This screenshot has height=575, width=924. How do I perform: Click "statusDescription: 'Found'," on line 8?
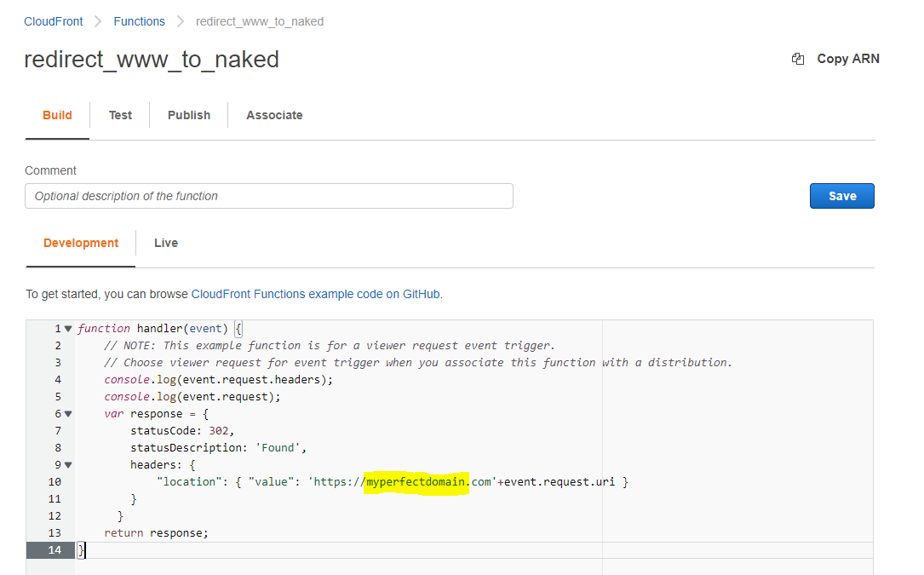coord(219,447)
